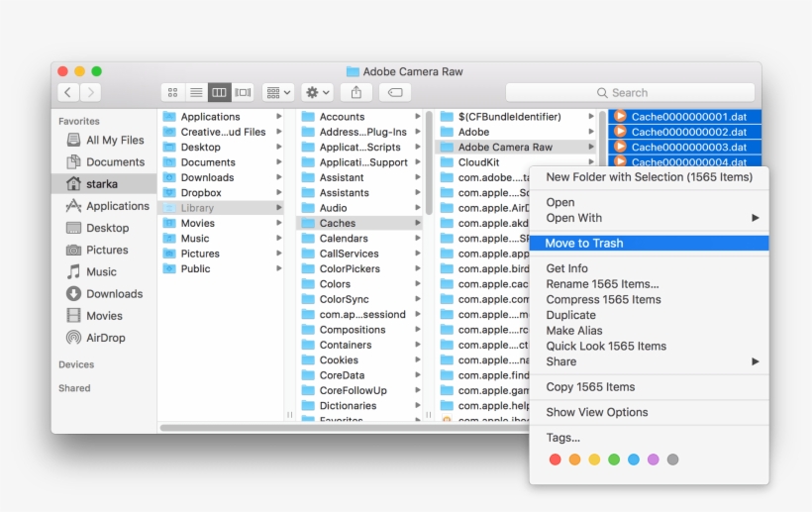This screenshot has width=812, height=512.
Task: Apply the green tag color
Action: point(614,460)
